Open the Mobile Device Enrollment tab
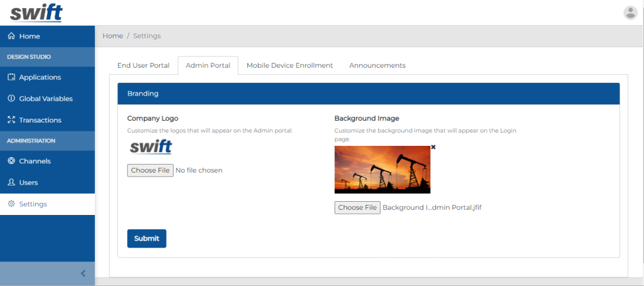644x286 pixels. [x=289, y=65]
